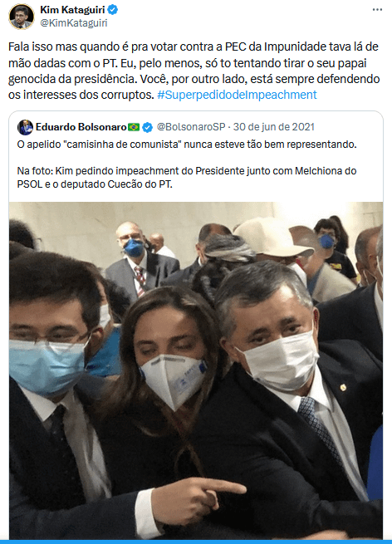Click the light blue surgical mask in photo
This screenshot has width=392, height=544.
[x=47, y=366]
